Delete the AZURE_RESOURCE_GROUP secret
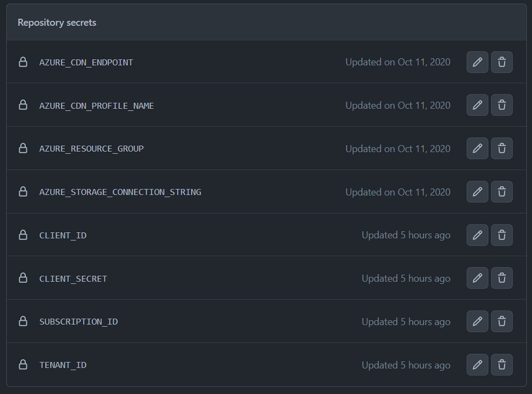This screenshot has width=532, height=394. point(502,149)
